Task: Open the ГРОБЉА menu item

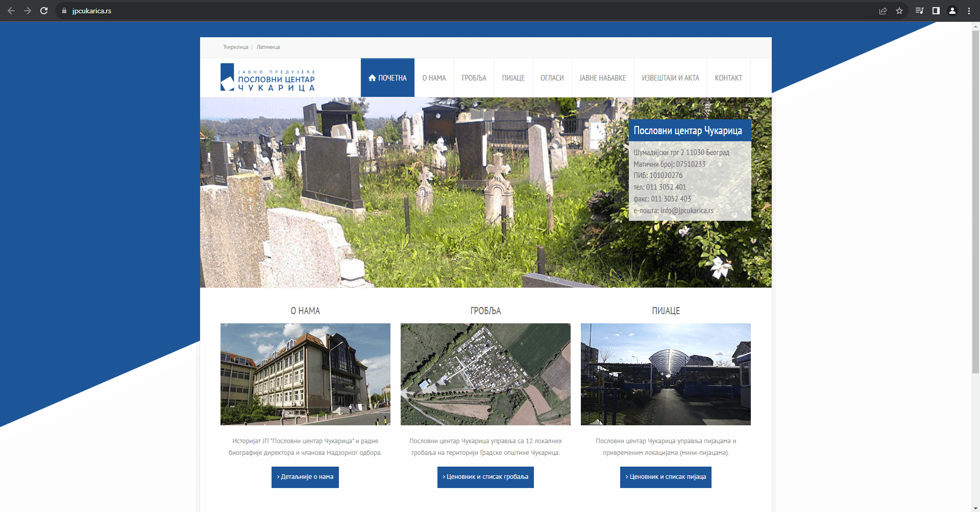Action: point(474,78)
